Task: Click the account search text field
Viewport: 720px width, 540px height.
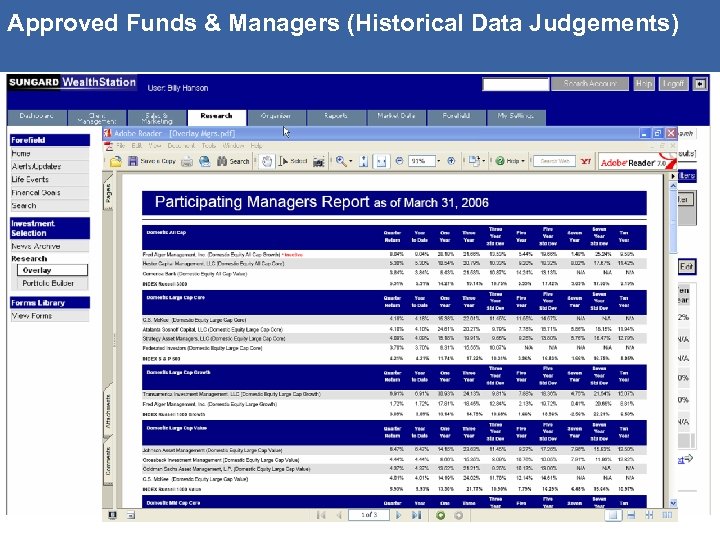Action: coord(515,84)
